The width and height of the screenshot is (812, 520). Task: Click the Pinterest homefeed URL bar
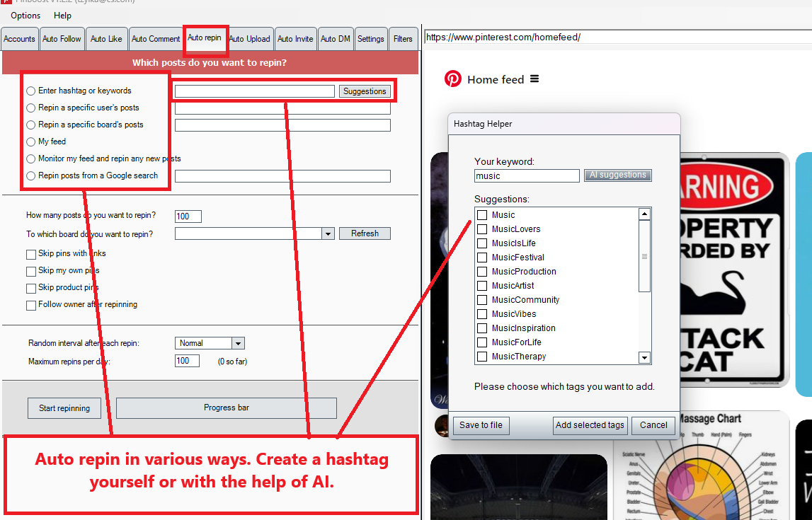pos(618,37)
